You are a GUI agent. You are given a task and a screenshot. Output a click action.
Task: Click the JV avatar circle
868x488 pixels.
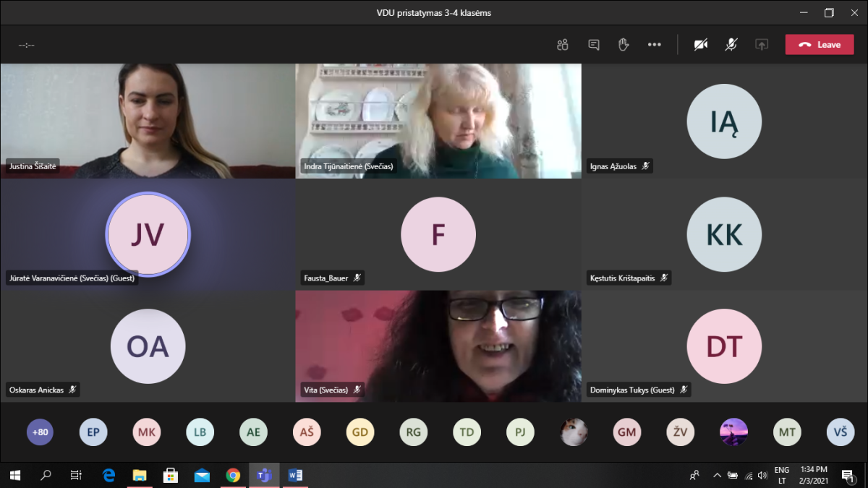(148, 234)
